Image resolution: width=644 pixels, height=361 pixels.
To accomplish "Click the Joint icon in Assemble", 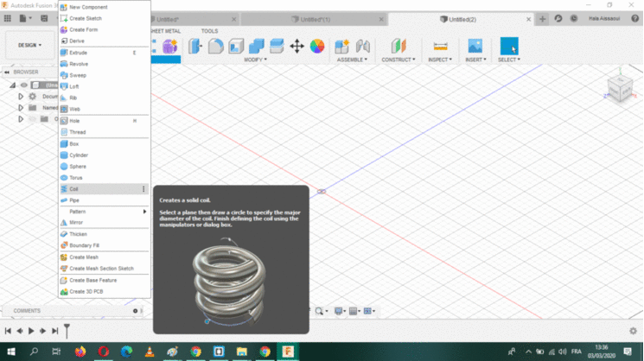I will (x=363, y=47).
